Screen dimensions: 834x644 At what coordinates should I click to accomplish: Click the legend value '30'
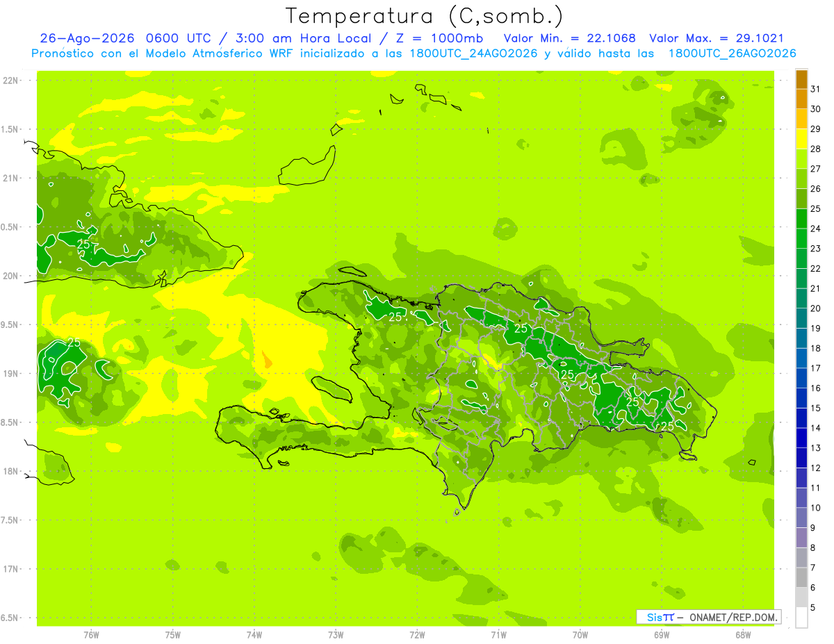point(815,109)
